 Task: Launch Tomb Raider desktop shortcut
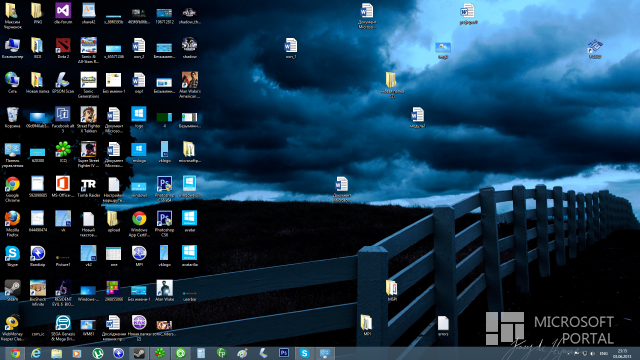pos(88,184)
